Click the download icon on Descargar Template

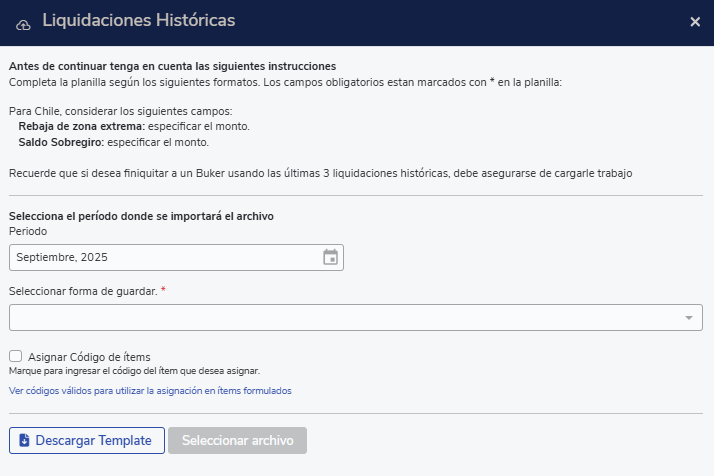(x=24, y=441)
